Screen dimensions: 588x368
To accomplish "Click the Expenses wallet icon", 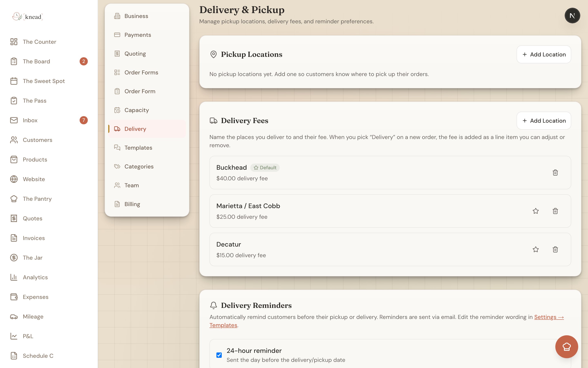I will 14,297.
